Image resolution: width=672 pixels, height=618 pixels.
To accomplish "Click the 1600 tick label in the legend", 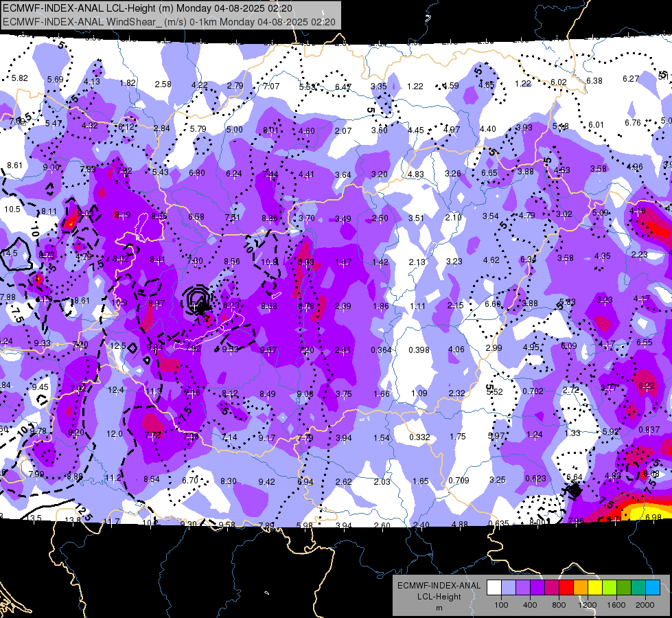I will click(x=616, y=605).
